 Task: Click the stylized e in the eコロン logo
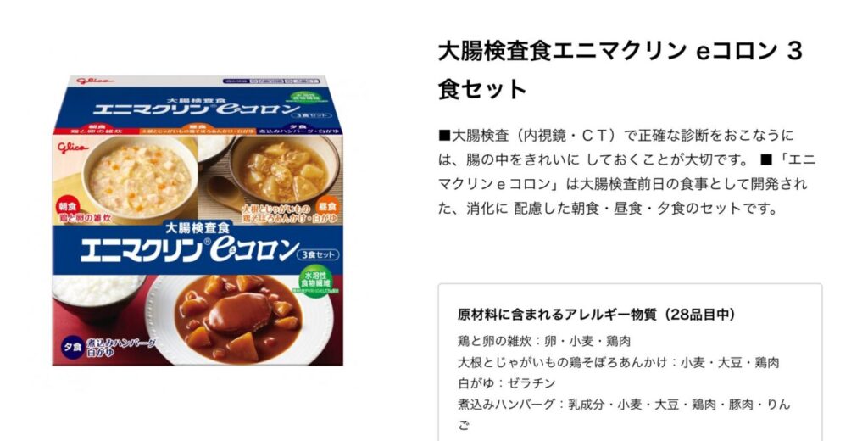point(223,250)
